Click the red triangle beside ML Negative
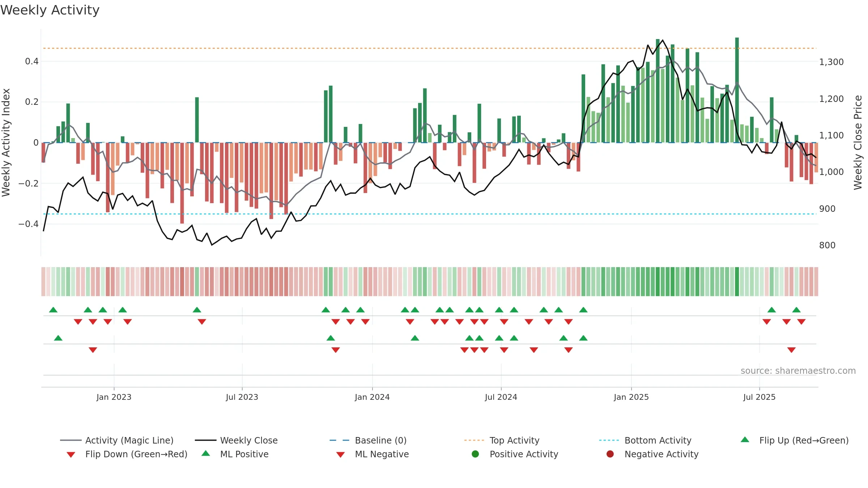868x488 pixels. coord(340,454)
